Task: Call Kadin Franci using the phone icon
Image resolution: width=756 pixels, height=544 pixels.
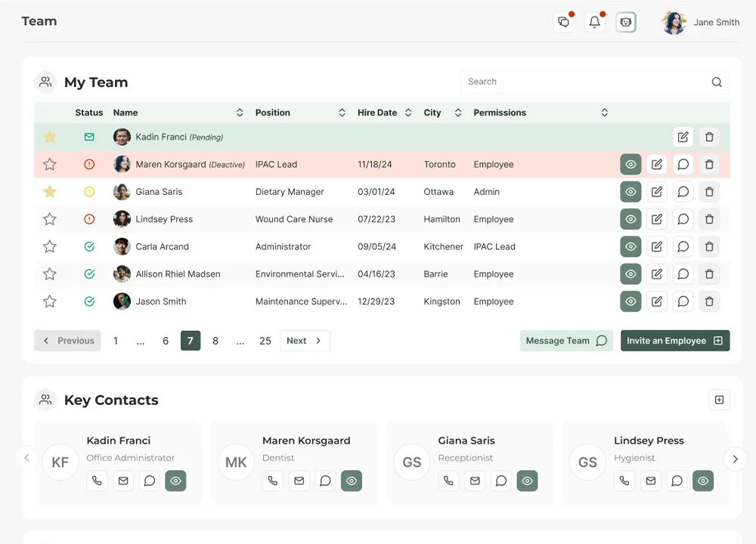Action: coord(97,481)
